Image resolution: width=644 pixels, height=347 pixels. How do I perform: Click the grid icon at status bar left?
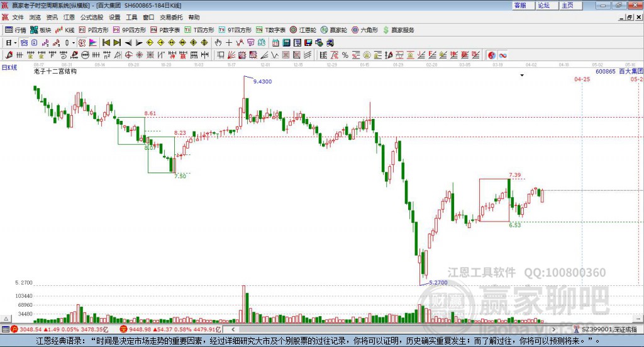coord(5,329)
